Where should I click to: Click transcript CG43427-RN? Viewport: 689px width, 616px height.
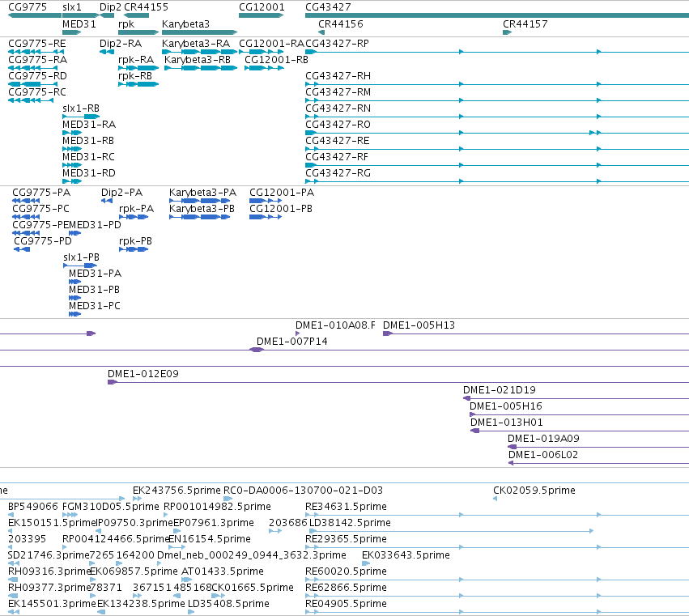pyautogui.click(x=338, y=108)
